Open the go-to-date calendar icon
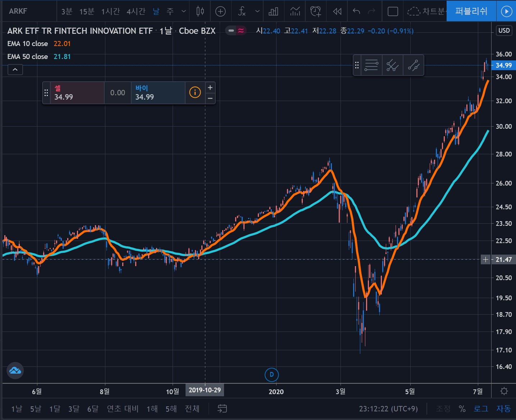Viewport: 516px width, 420px height. click(x=222, y=409)
